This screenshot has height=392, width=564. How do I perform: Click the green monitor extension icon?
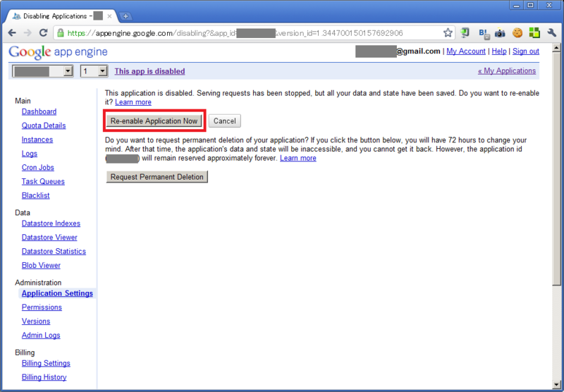coord(465,33)
